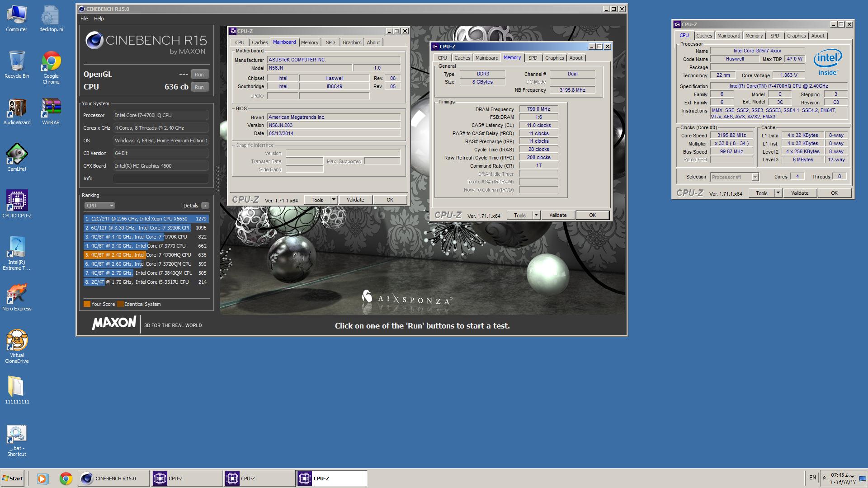868x488 pixels.
Task: Open the .bat Shortcut desktop icon
Action: click(x=17, y=441)
